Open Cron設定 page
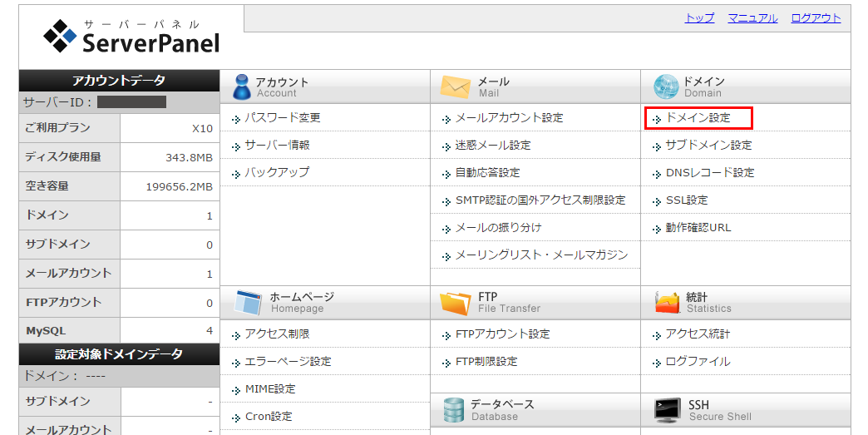The width and height of the screenshot is (868, 435). click(x=268, y=417)
